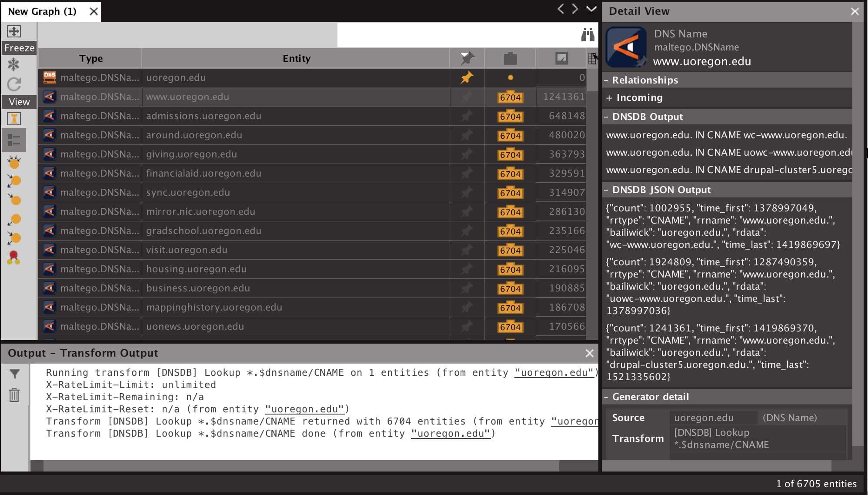868x495 pixels.
Task: Open the tab list dropdown chevron
Action: pyautogui.click(x=591, y=9)
